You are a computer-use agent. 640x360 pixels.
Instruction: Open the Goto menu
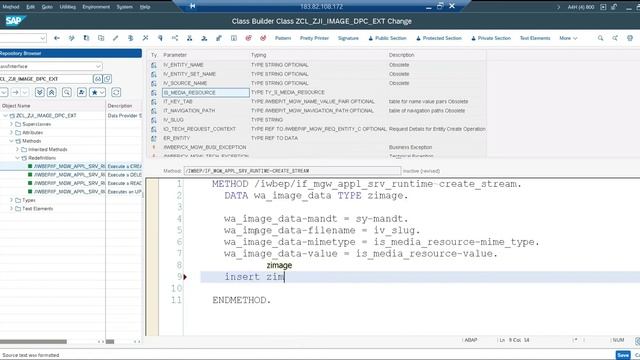tap(47, 7)
